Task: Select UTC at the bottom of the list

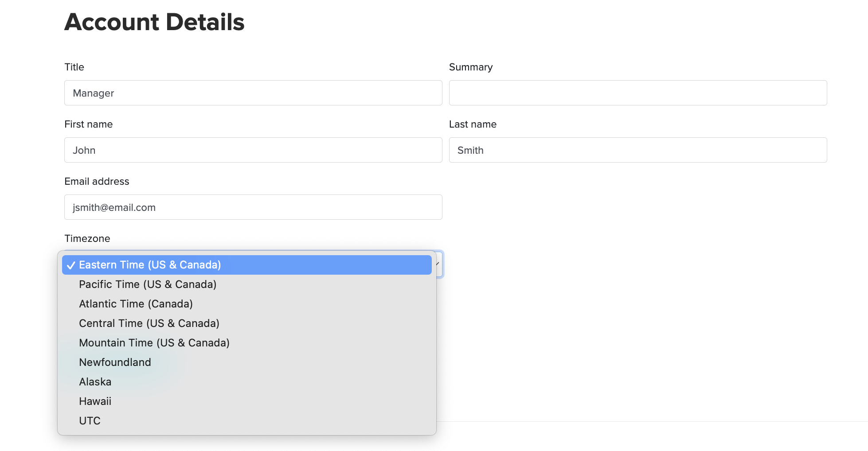Action: 90,421
